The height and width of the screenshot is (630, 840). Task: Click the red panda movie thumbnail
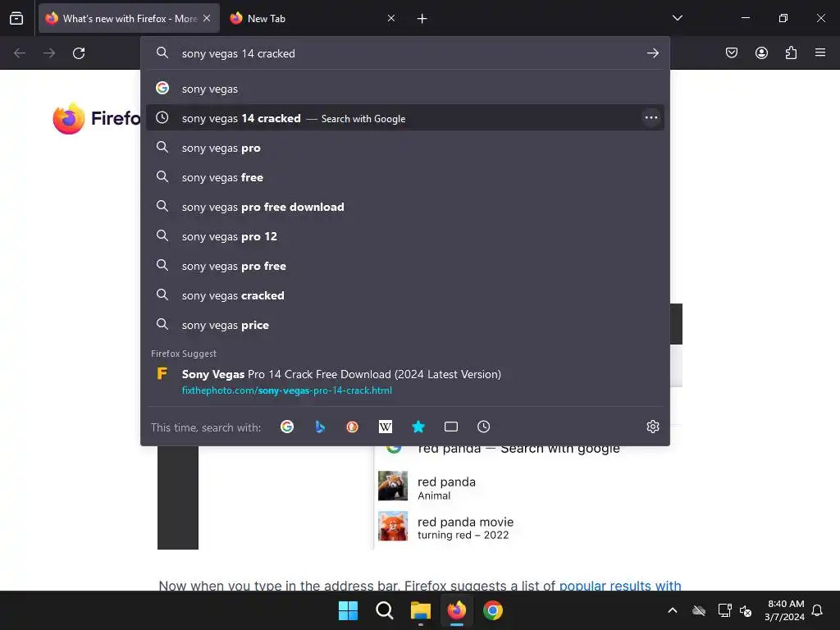(393, 526)
